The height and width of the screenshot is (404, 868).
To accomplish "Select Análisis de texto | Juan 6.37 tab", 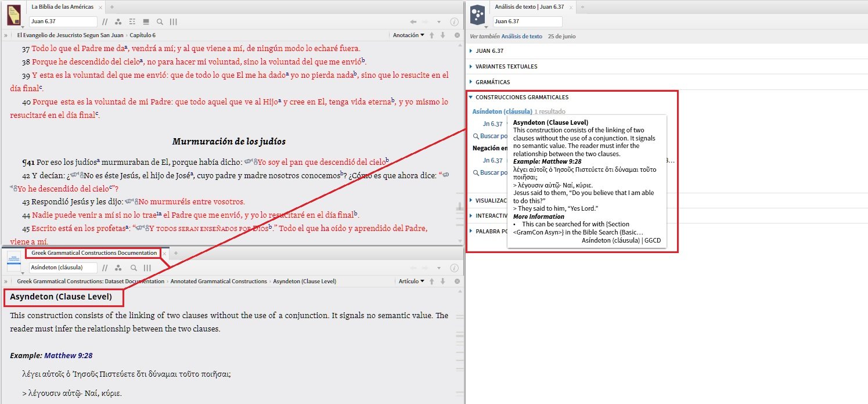I will (529, 6).
